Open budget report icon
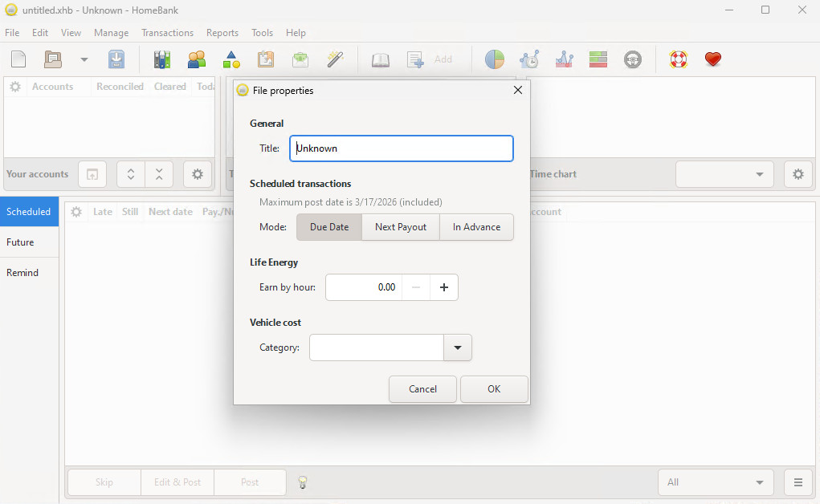This screenshot has width=820, height=504. coord(598,59)
